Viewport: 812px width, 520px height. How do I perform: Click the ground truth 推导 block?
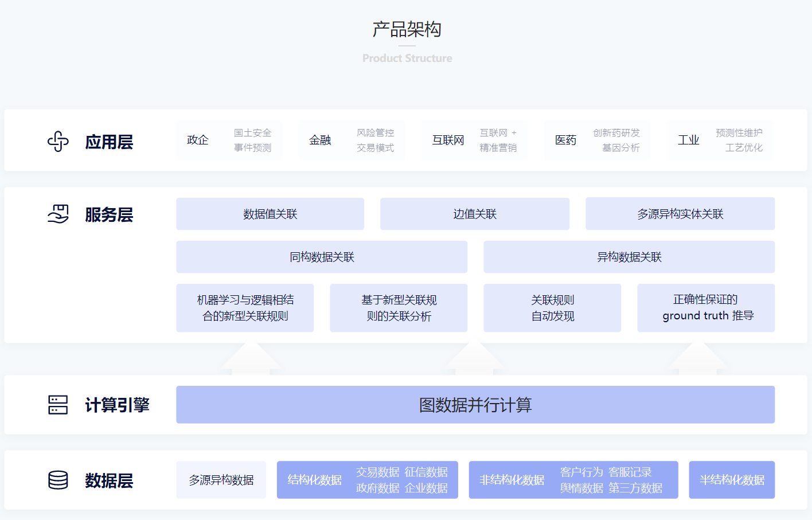pyautogui.click(x=706, y=308)
